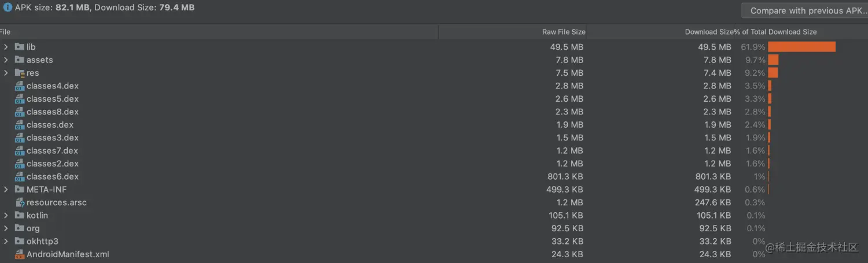
Task: Sort by the Raw File Size column
Action: pyautogui.click(x=563, y=32)
